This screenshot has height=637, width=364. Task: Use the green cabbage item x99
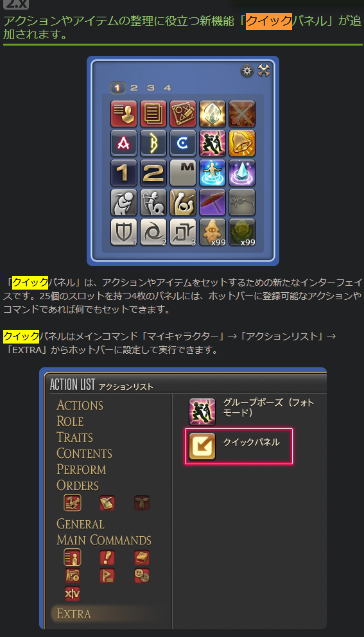click(242, 232)
